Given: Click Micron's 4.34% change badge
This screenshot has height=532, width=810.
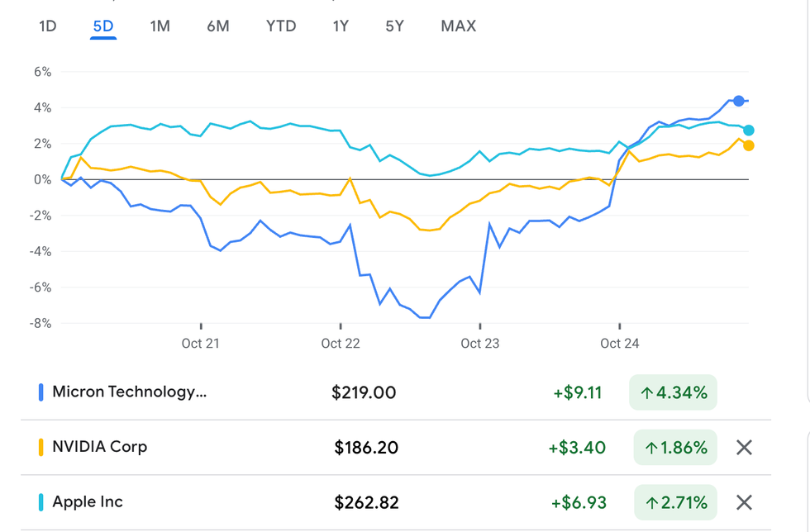Looking at the screenshot, I should tap(673, 392).
